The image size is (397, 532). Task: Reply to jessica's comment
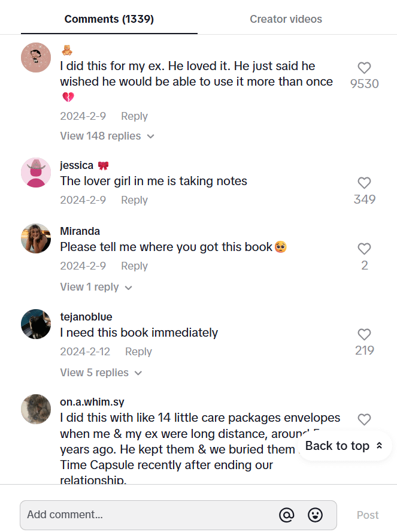pos(134,200)
